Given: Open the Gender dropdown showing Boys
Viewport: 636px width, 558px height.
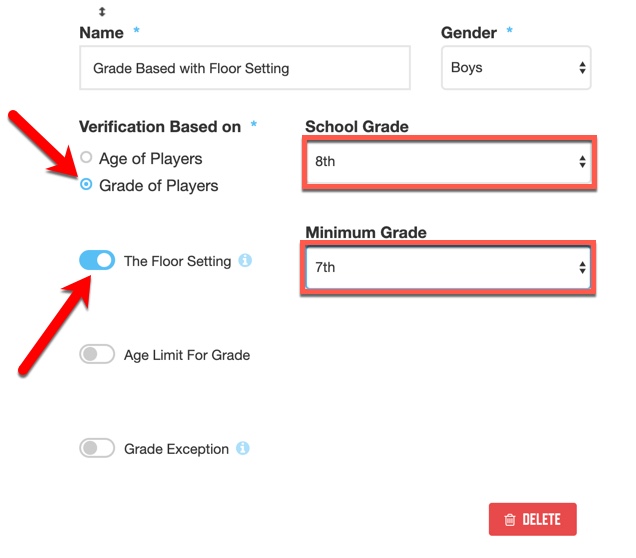Looking at the screenshot, I should tap(516, 68).
